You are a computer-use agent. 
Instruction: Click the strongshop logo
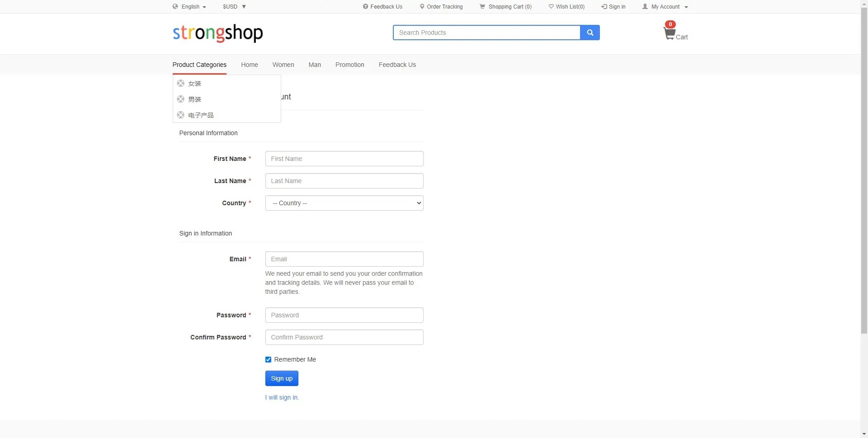[x=217, y=33]
